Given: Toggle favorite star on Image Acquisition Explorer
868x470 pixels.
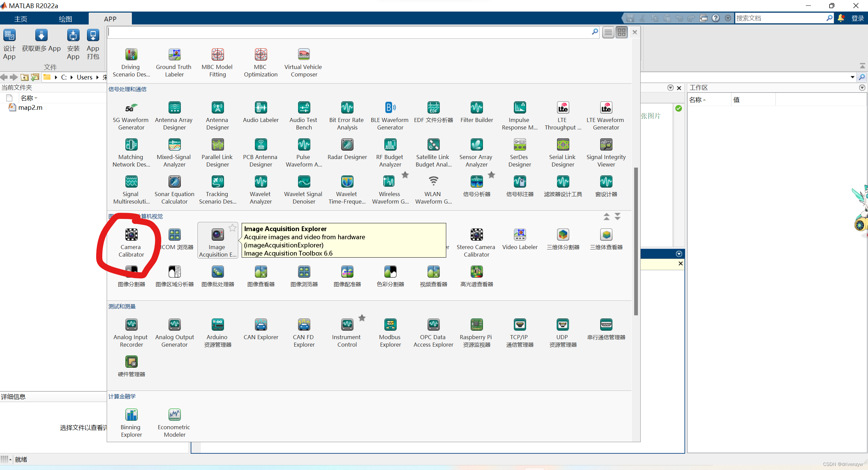Looking at the screenshot, I should click(232, 228).
